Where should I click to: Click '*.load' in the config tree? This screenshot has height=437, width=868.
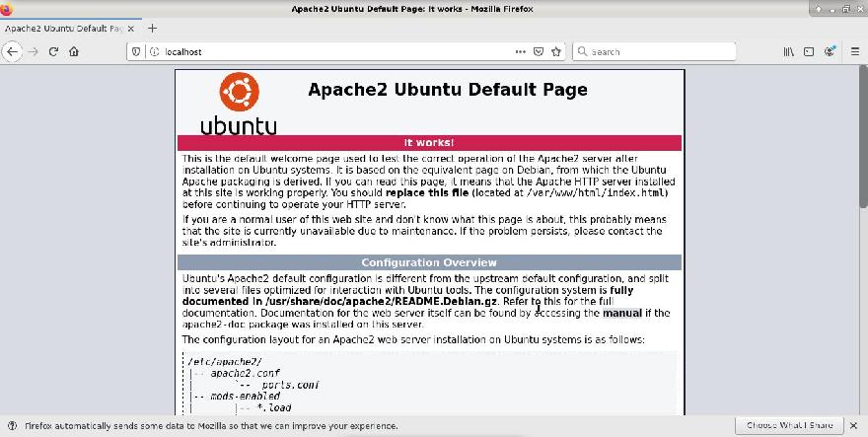274,408
